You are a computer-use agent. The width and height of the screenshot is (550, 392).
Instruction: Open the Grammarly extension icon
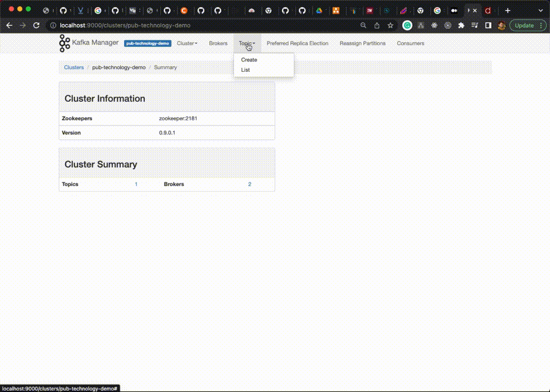click(x=407, y=25)
